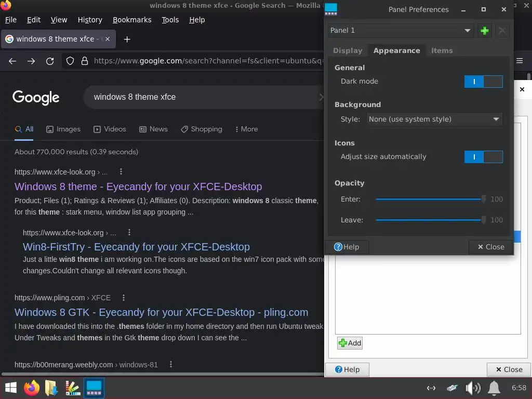
Task: Click the Start menu Windows icon in taskbar
Action: (x=11, y=388)
